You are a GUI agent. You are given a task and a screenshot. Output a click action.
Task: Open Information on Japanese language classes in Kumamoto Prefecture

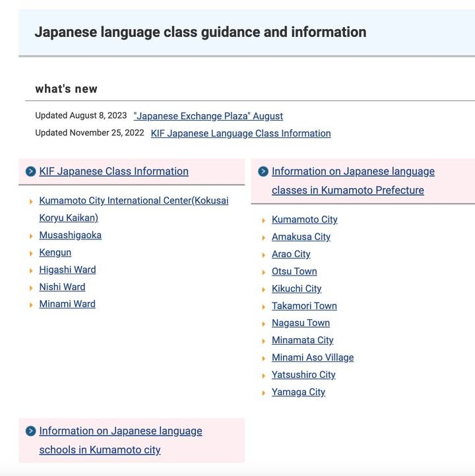(353, 171)
